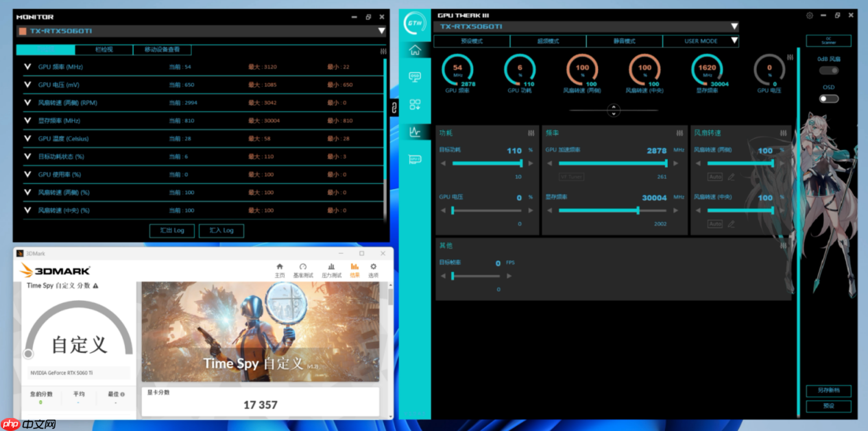This screenshot has width=868, height=431.
Task: Open GPU Tweak III home page icon
Action: point(415,50)
